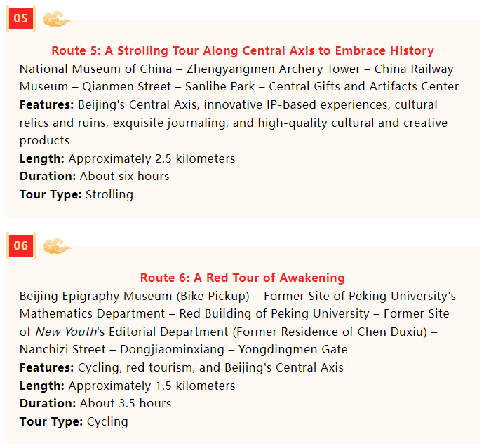
Task: Click the italic New Youth text
Action: point(67,332)
